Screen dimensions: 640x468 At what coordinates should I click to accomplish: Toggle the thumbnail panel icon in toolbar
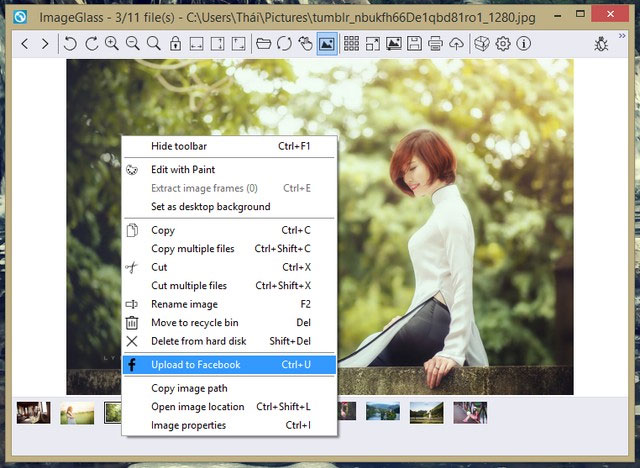326,43
